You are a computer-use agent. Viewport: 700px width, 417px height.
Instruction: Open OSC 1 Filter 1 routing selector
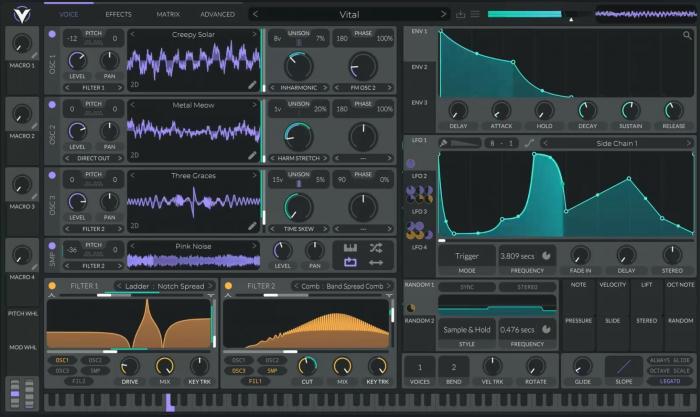[93, 88]
